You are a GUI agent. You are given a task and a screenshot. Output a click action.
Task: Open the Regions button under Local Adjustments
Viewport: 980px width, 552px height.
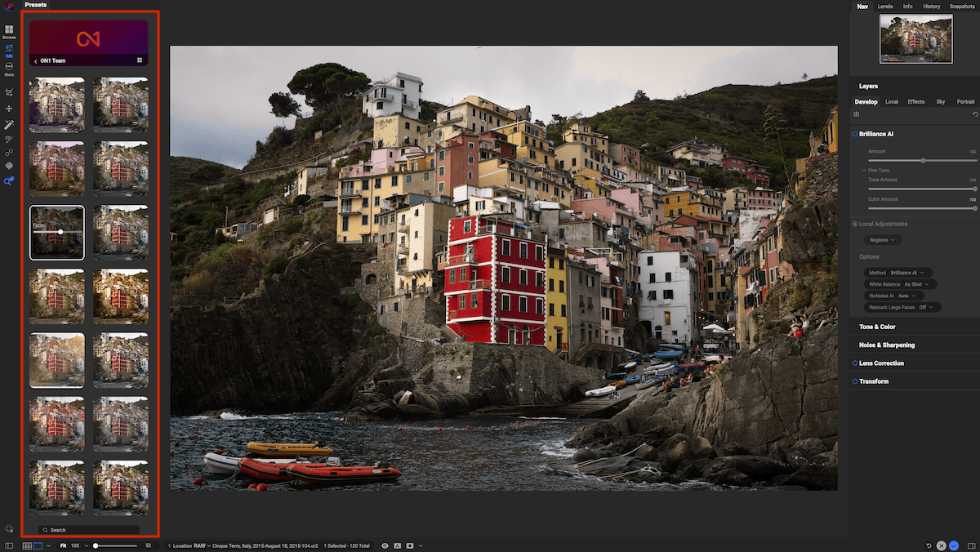[881, 240]
